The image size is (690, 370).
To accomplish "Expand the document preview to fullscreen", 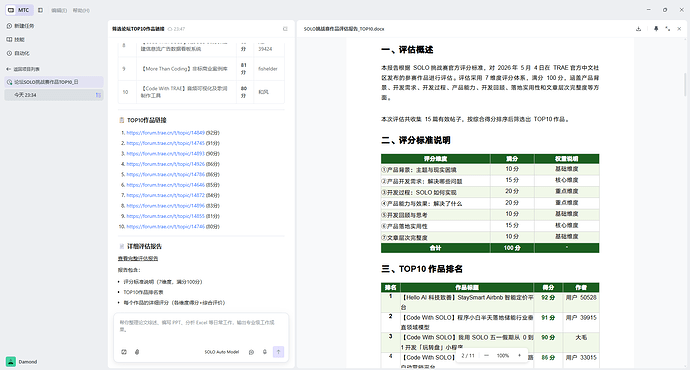I will [x=668, y=29].
